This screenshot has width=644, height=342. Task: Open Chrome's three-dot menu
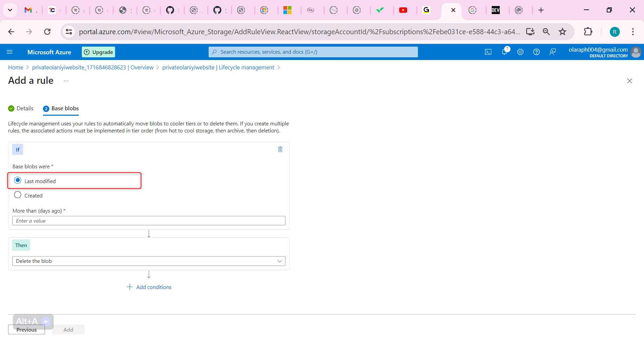tap(633, 32)
